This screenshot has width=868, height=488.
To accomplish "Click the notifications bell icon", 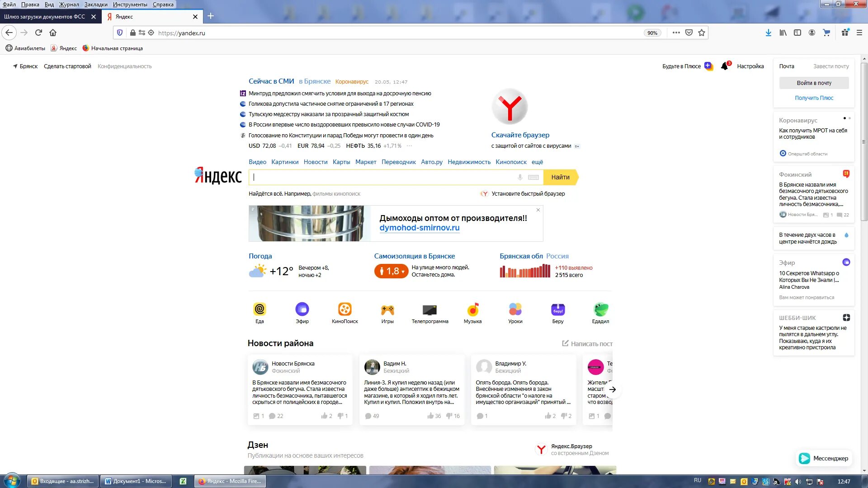I will click(x=724, y=66).
